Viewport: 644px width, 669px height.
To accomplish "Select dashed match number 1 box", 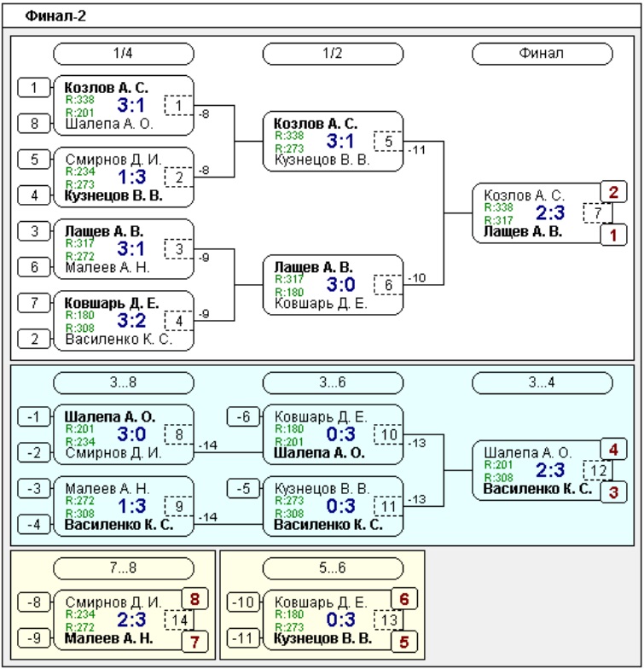I will [x=179, y=106].
